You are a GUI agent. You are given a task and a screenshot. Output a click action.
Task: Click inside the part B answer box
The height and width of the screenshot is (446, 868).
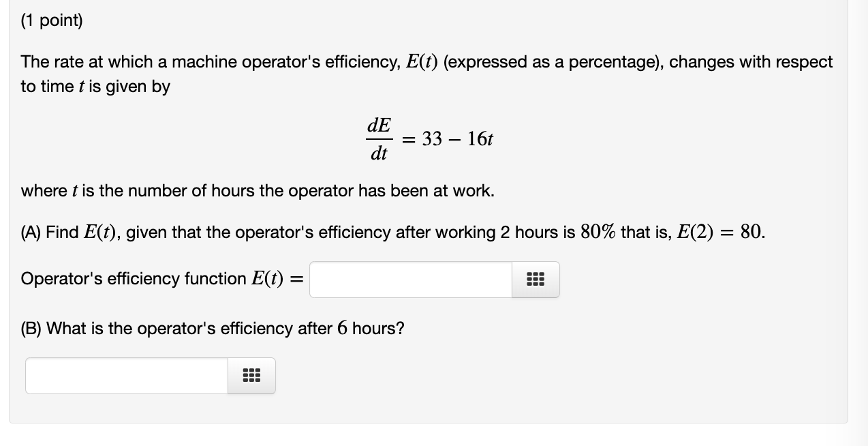click(x=126, y=375)
